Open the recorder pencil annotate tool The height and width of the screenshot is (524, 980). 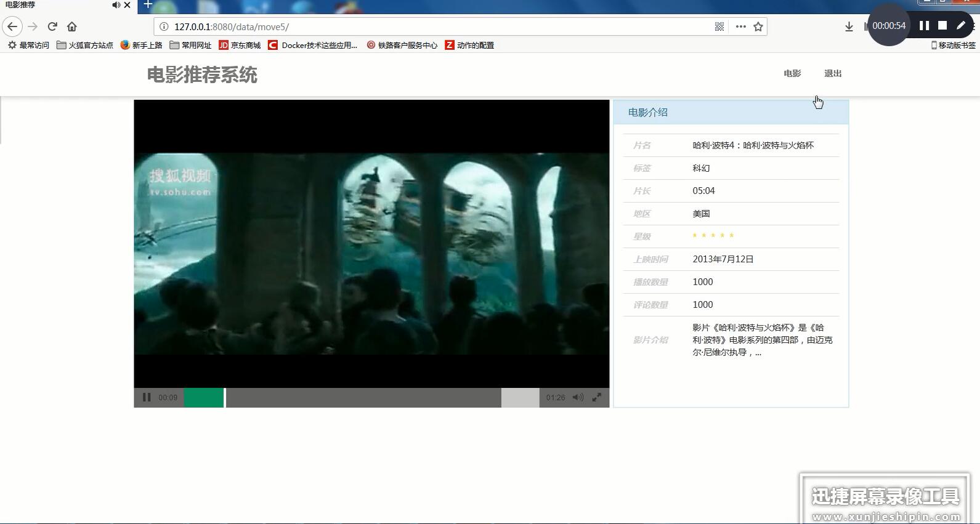[x=961, y=25]
